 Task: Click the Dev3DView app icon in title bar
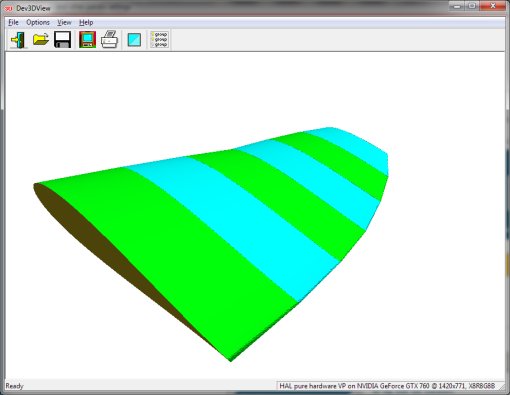point(8,8)
